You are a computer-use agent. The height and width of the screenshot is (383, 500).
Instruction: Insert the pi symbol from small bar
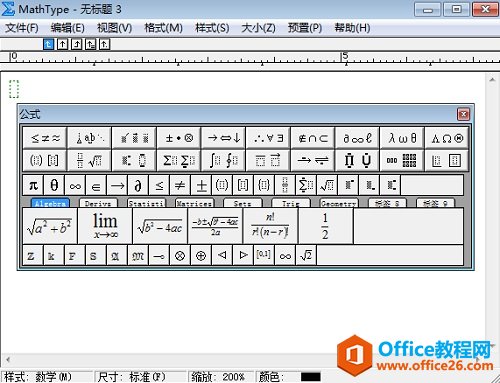[33, 185]
